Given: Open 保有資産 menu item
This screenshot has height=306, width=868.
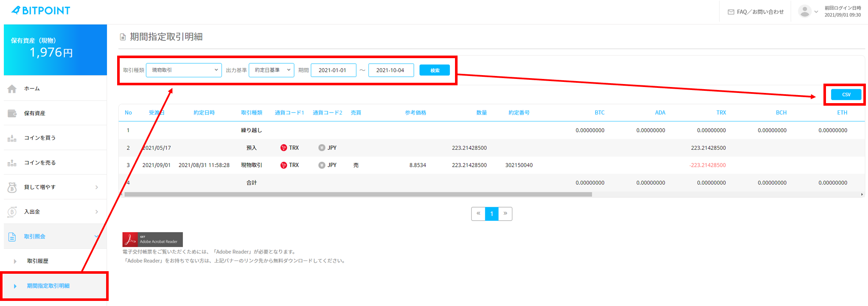Looking at the screenshot, I should [x=34, y=113].
